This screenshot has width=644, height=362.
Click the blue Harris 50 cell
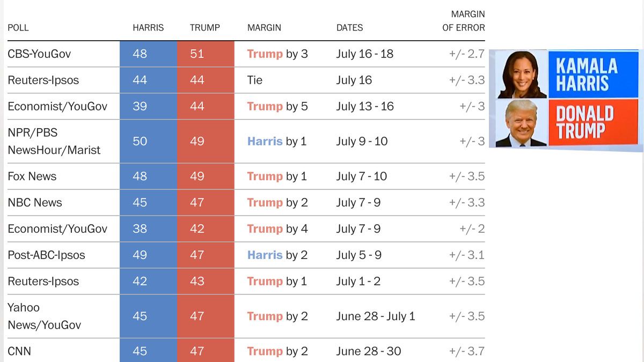pyautogui.click(x=148, y=142)
